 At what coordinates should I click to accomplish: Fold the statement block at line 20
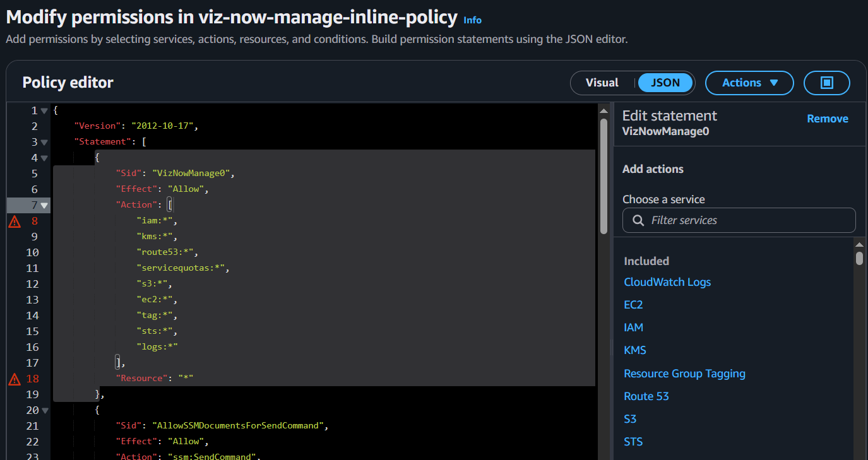pyautogui.click(x=44, y=410)
